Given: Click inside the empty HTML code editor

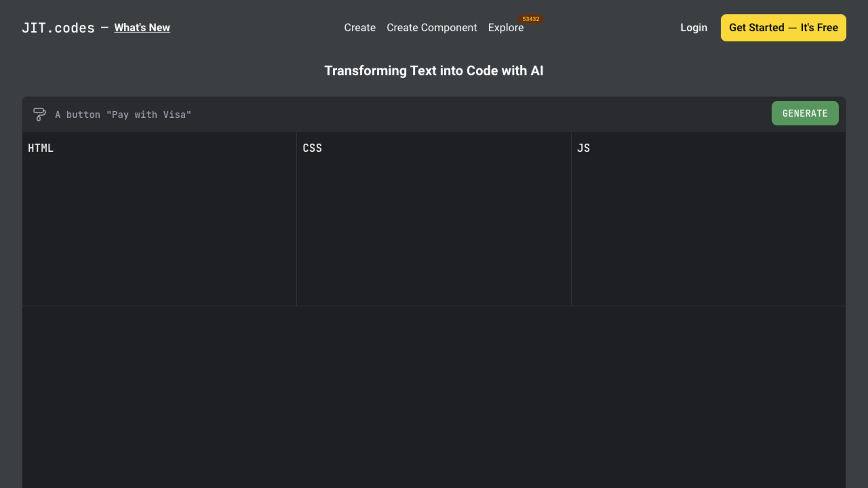Looking at the screenshot, I should (159, 229).
